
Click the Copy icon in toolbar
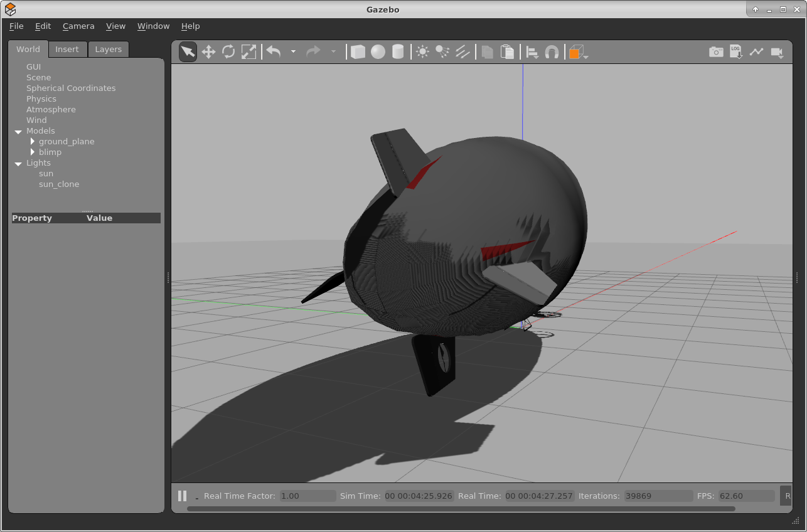point(488,52)
